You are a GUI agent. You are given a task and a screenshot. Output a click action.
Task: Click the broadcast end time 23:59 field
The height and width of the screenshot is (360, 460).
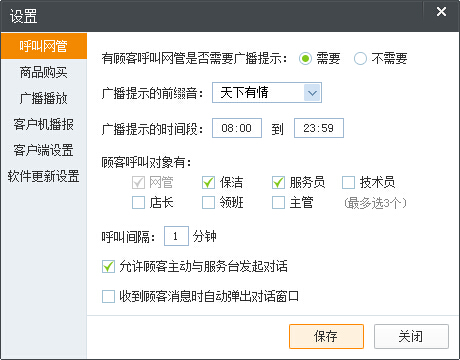pos(319,128)
